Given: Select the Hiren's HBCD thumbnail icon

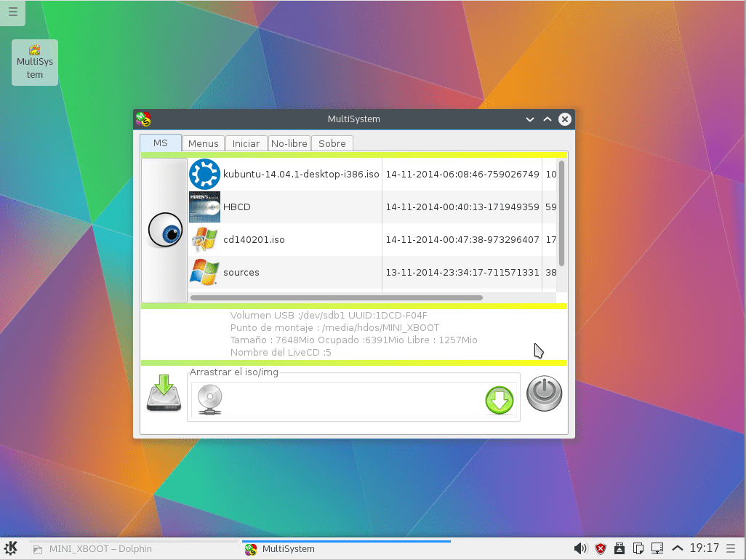Looking at the screenshot, I should click(x=204, y=207).
